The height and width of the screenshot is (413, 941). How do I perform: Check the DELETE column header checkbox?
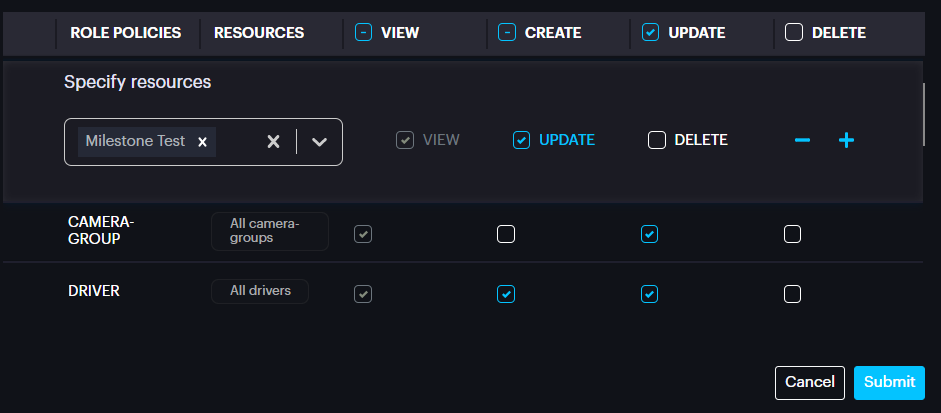pyautogui.click(x=794, y=33)
